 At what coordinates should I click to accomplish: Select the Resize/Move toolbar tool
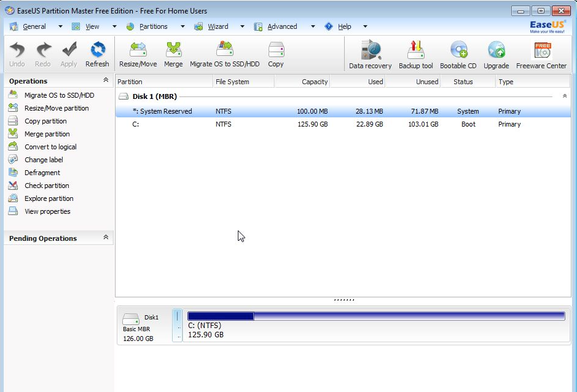point(138,54)
